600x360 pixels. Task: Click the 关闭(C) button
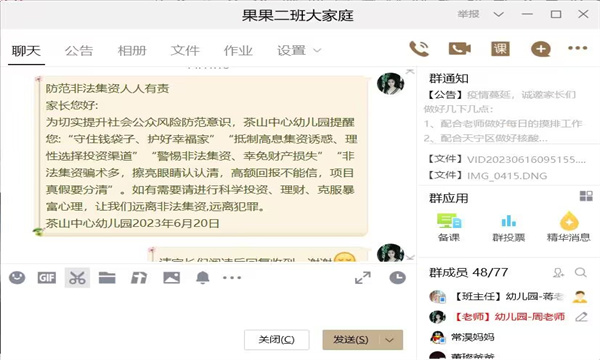click(x=277, y=340)
